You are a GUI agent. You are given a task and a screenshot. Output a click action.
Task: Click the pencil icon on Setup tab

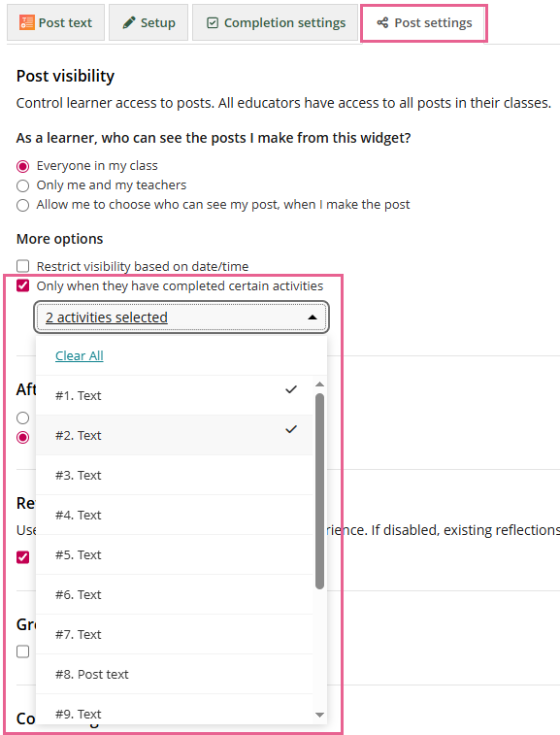coord(129,22)
